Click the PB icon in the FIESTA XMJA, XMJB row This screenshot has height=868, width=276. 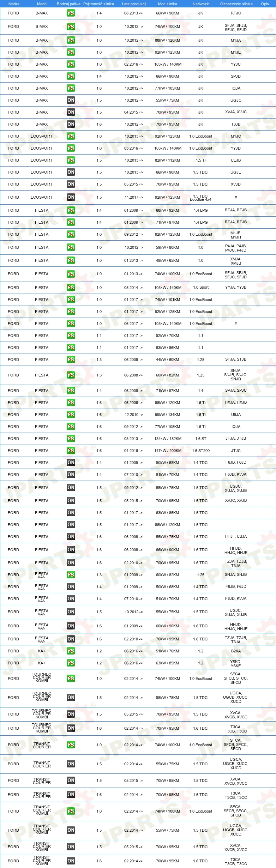71,260
